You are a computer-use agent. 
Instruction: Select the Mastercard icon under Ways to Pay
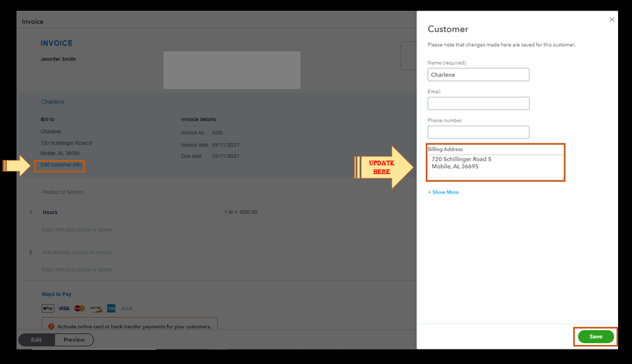pos(78,308)
